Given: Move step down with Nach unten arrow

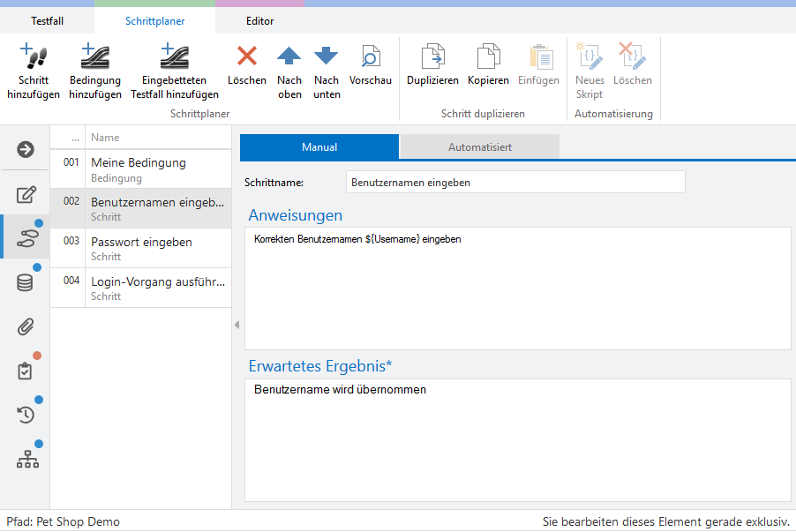Looking at the screenshot, I should (x=327, y=57).
